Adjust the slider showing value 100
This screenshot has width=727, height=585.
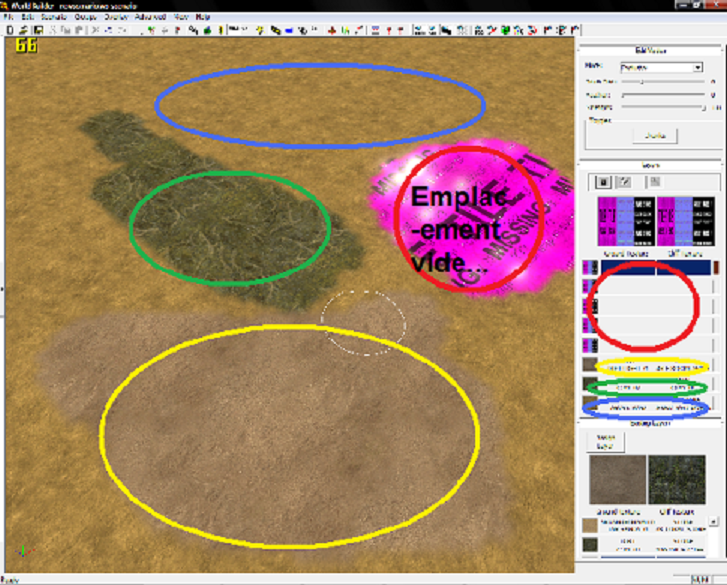(x=663, y=108)
